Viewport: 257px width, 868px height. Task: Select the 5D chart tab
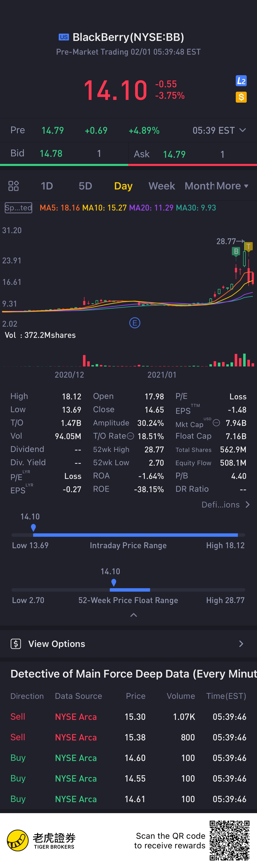(x=85, y=186)
